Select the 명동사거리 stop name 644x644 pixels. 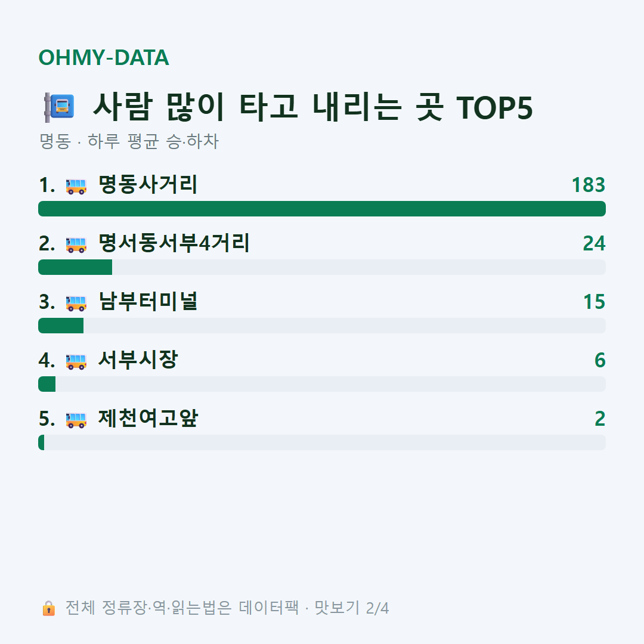point(148,184)
